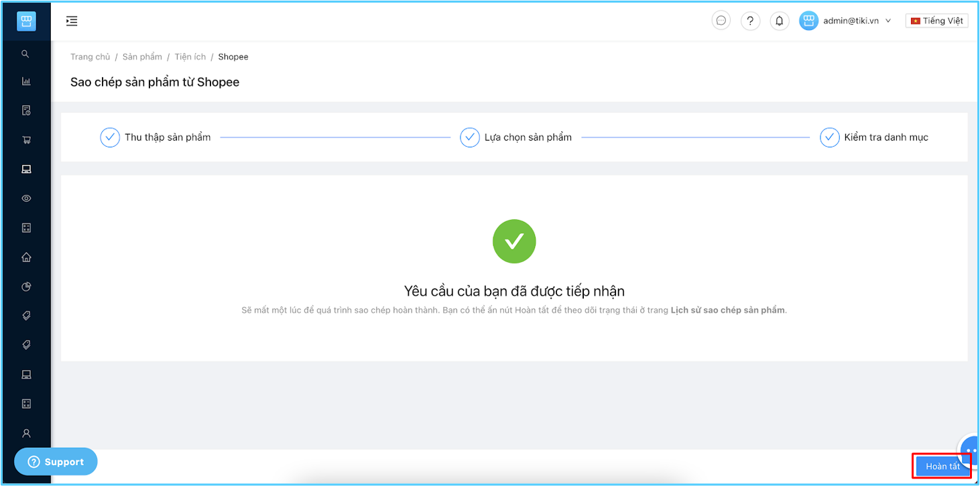Open the chat message icon in header
Viewport: 980px width, 486px height.
click(721, 21)
